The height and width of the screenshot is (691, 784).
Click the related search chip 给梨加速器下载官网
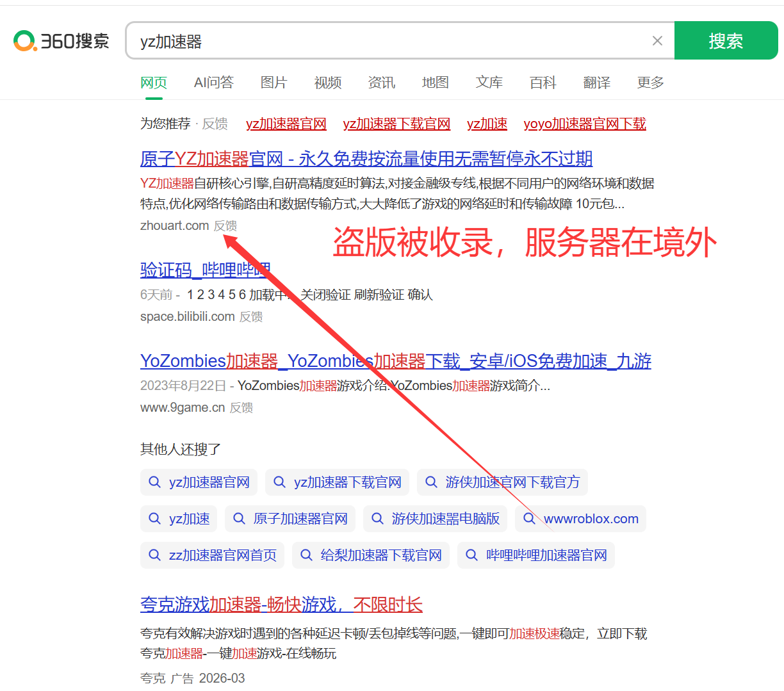coord(371,555)
